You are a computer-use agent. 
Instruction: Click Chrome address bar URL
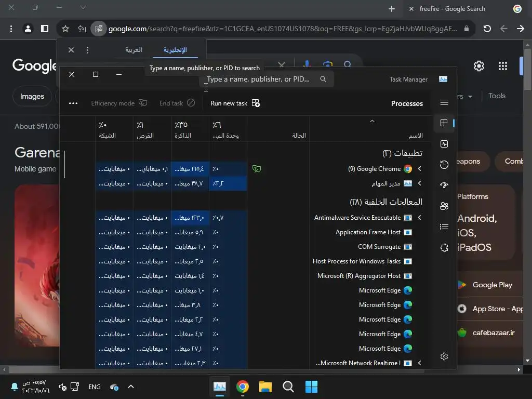tap(282, 29)
